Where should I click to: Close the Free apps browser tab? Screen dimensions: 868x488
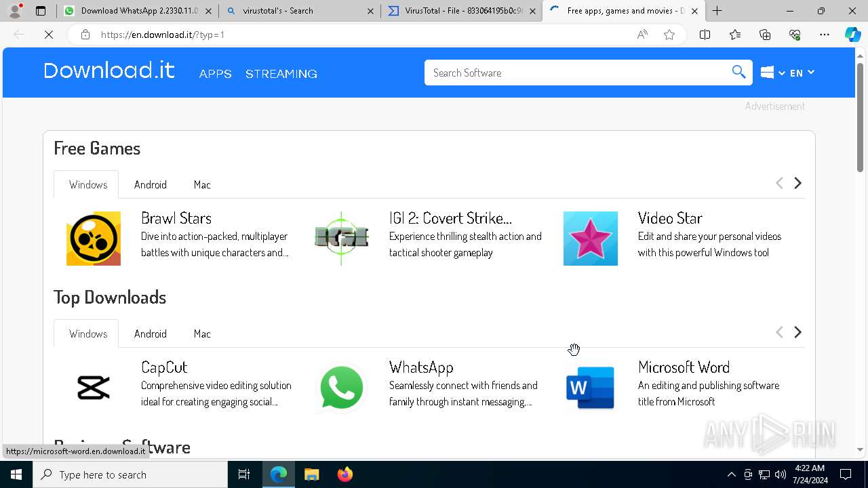tap(694, 11)
